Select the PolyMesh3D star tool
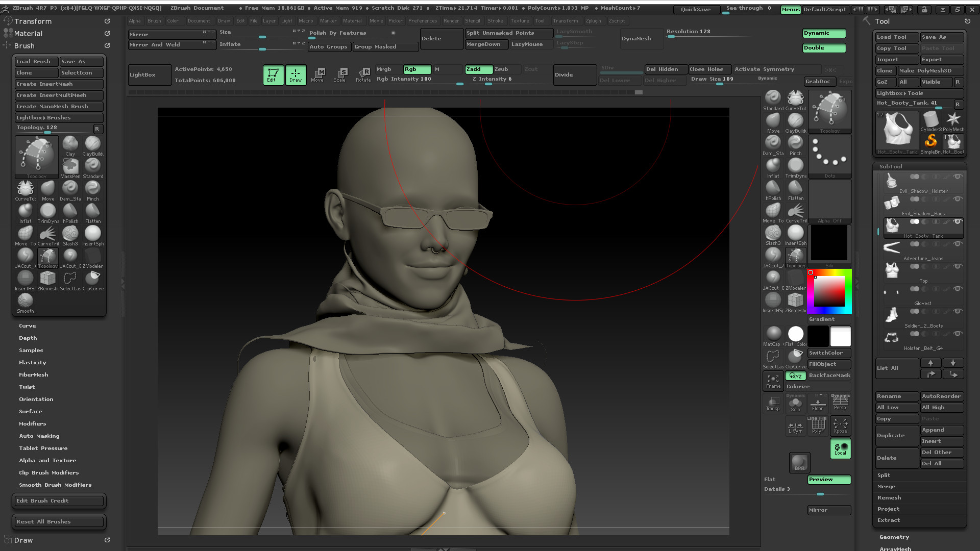The image size is (980, 551). (953, 122)
